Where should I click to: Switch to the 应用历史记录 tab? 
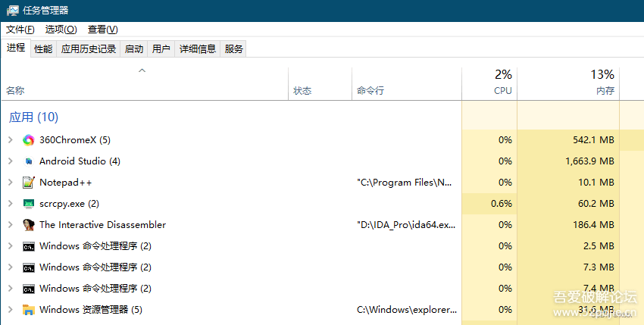tap(89, 49)
